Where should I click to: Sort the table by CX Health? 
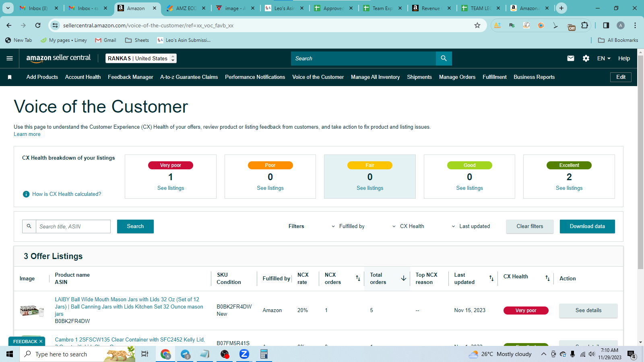point(547,278)
